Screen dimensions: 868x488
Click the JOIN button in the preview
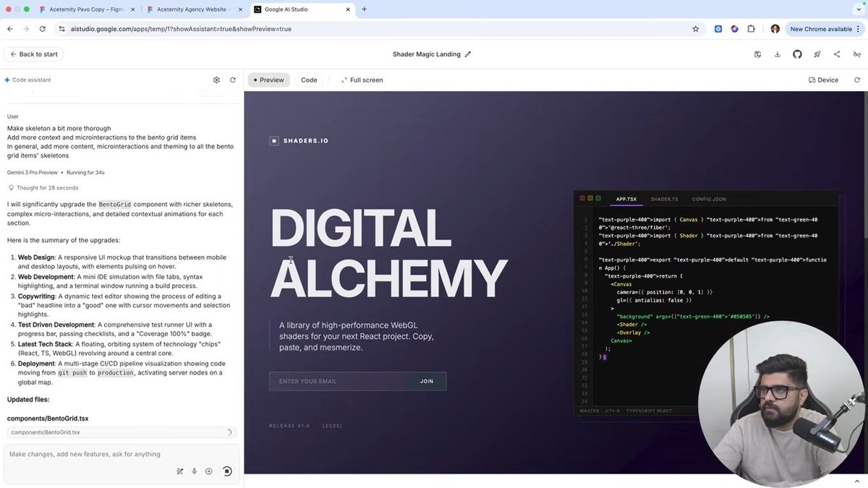coord(426,381)
